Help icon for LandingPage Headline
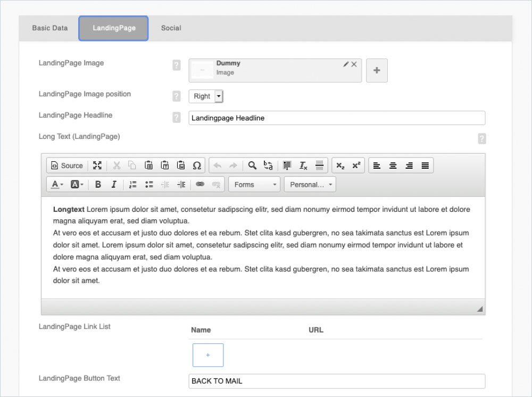Screen dimensions: 532x397 (x=177, y=118)
